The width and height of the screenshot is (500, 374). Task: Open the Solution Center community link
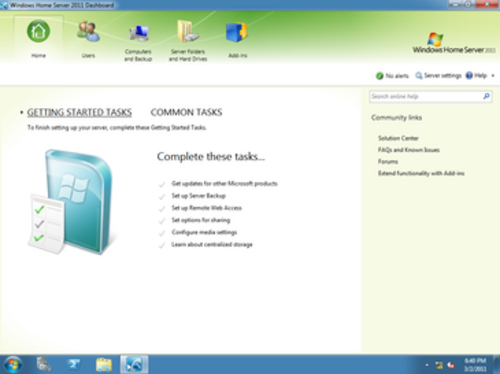point(398,138)
